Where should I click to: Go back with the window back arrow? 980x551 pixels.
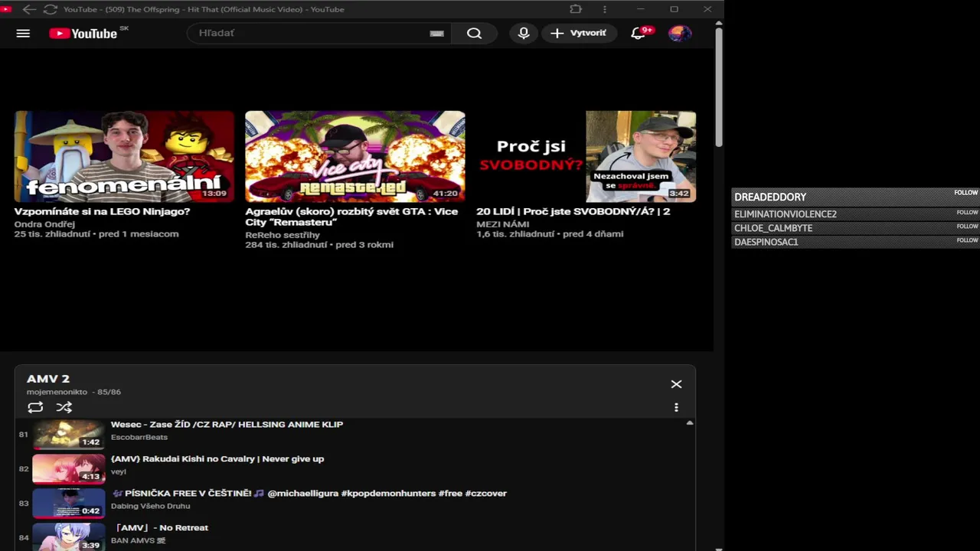click(x=28, y=9)
